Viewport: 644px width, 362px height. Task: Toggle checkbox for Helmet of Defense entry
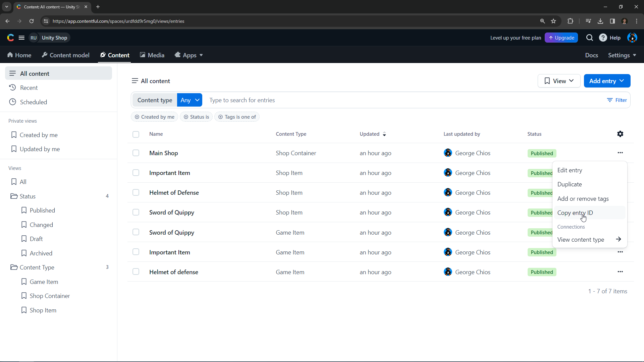[136, 193]
